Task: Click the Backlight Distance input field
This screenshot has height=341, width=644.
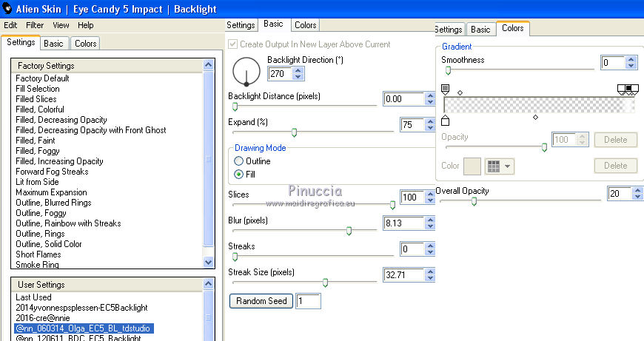Action: click(403, 99)
